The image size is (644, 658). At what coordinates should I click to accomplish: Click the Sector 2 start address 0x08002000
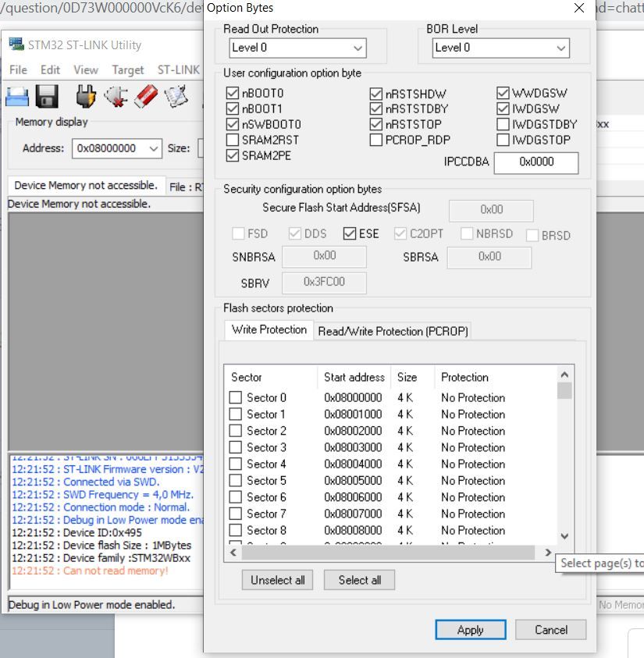click(x=353, y=431)
